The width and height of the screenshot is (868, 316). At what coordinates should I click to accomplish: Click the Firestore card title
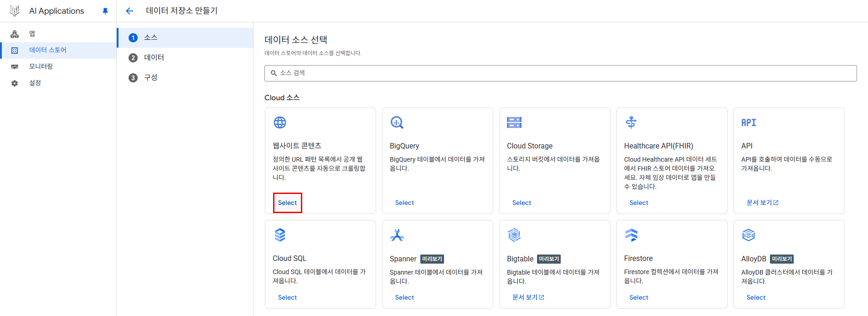(x=638, y=258)
